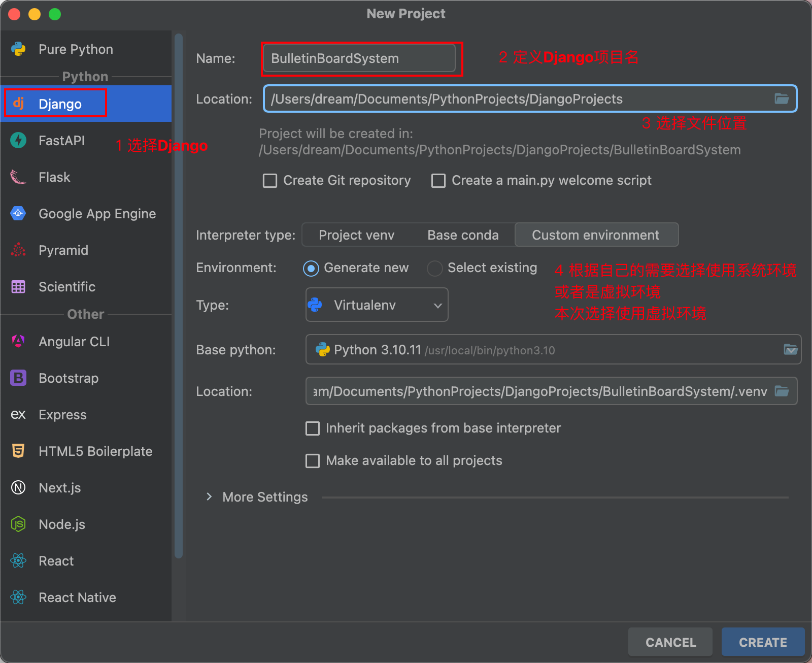
Task: Choose the Flask icon in sidebar
Action: click(18, 177)
